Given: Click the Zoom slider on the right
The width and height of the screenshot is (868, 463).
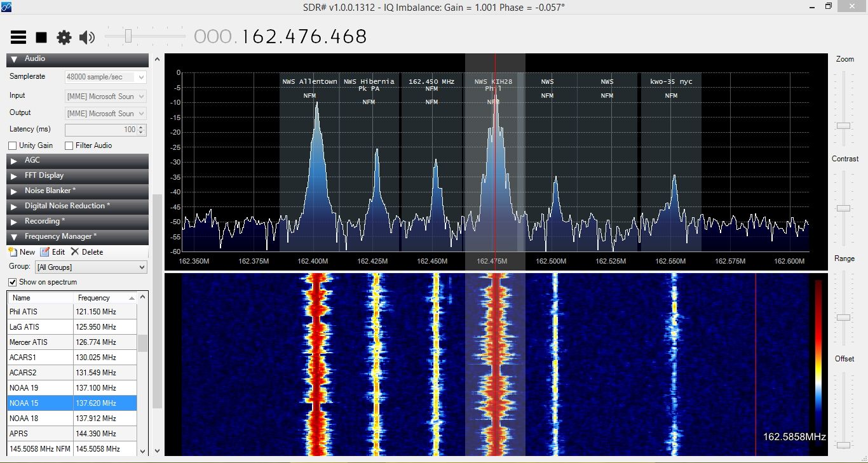Looking at the screenshot, I should [x=843, y=126].
